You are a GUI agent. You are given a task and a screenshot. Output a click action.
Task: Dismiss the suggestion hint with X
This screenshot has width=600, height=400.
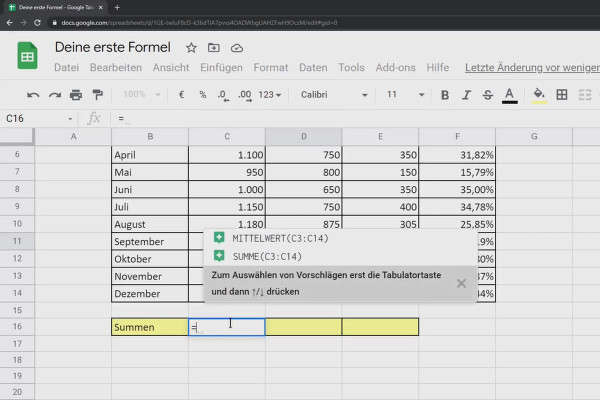click(461, 283)
